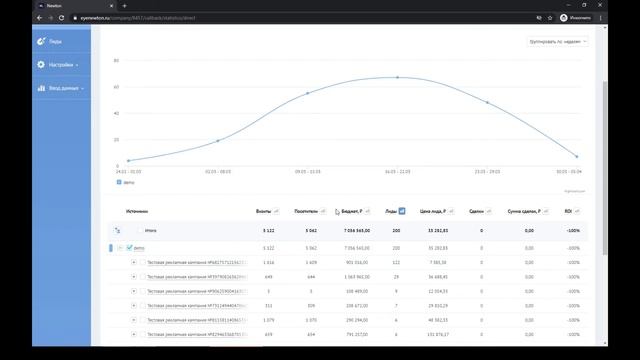Click the chart icon next to Бюджет column

tap(367, 211)
